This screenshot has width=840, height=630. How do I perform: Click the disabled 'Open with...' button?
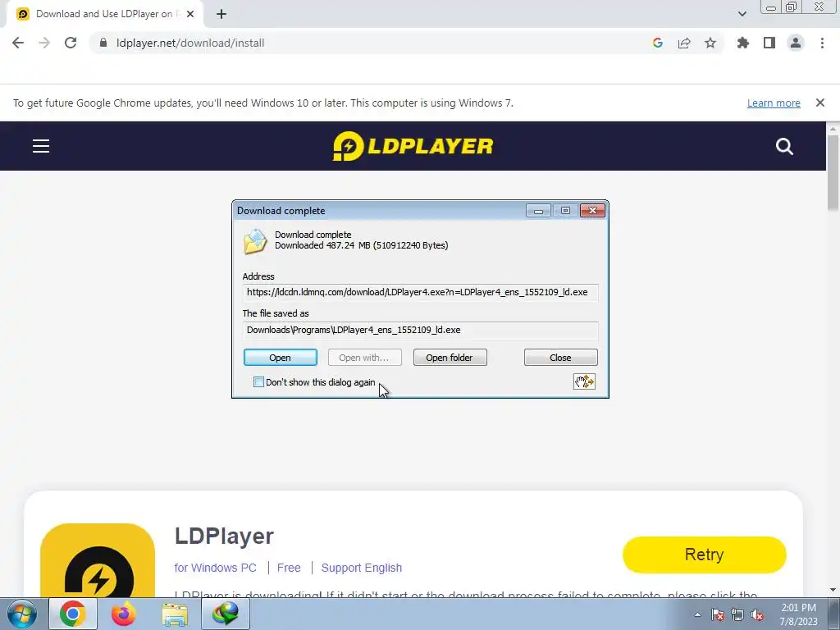(x=364, y=358)
